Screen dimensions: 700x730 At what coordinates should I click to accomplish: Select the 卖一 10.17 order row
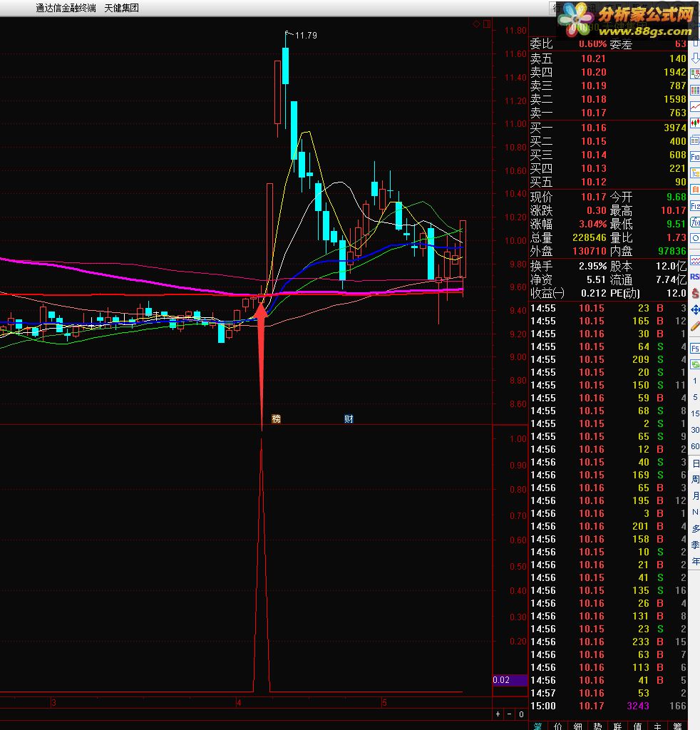click(608, 113)
